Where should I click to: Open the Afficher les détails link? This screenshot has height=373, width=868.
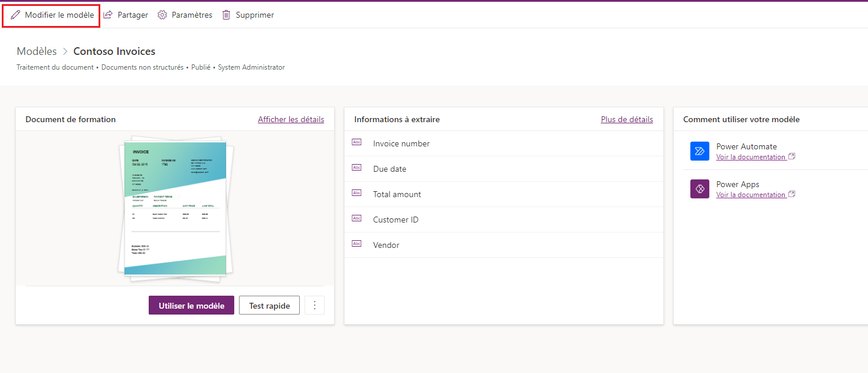[291, 119]
